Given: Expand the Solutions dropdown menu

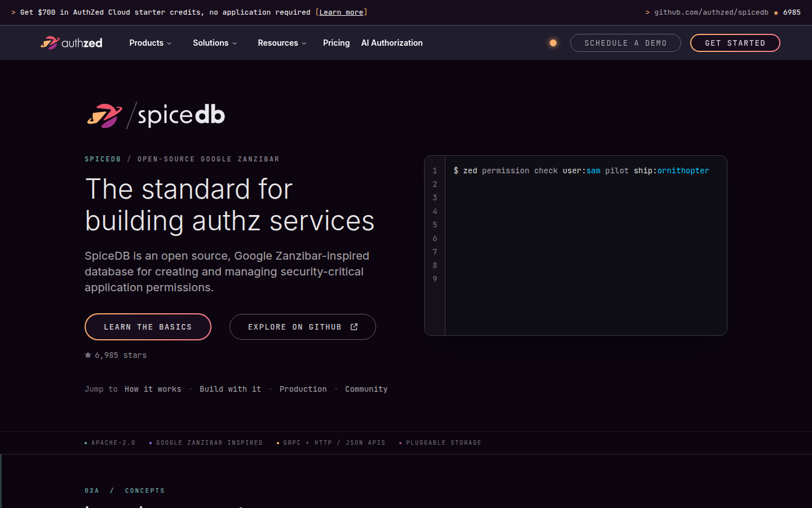Looking at the screenshot, I should click(215, 43).
